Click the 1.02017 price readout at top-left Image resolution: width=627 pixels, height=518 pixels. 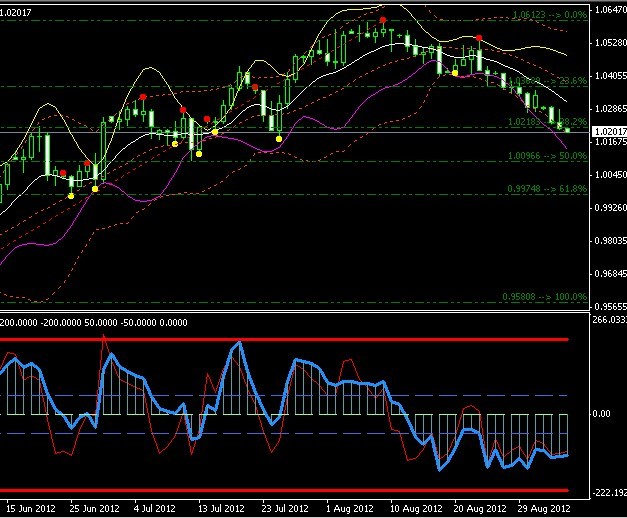(x=15, y=12)
